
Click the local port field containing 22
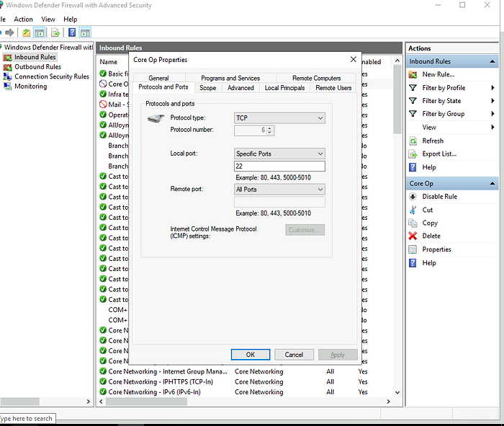click(x=279, y=166)
